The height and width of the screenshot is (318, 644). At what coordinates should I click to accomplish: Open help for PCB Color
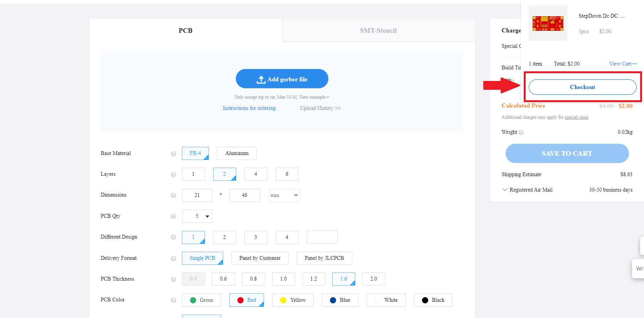coord(173,300)
